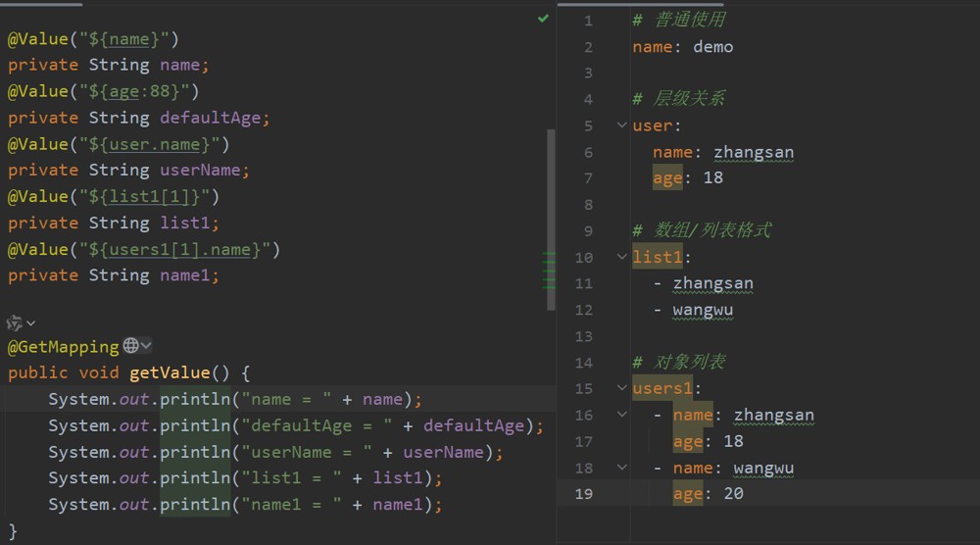The image size is (980, 545).
Task: Open chevron dropdown beside globe icon
Action: 146,346
